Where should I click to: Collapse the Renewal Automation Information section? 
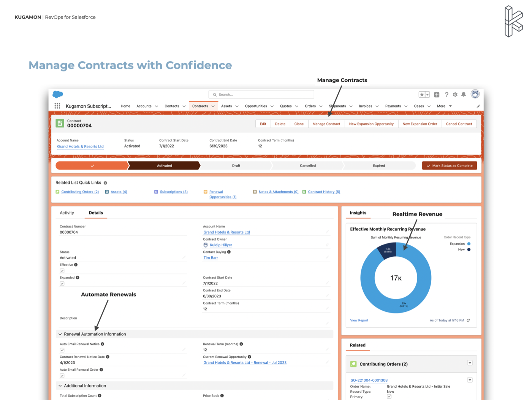pos(60,334)
